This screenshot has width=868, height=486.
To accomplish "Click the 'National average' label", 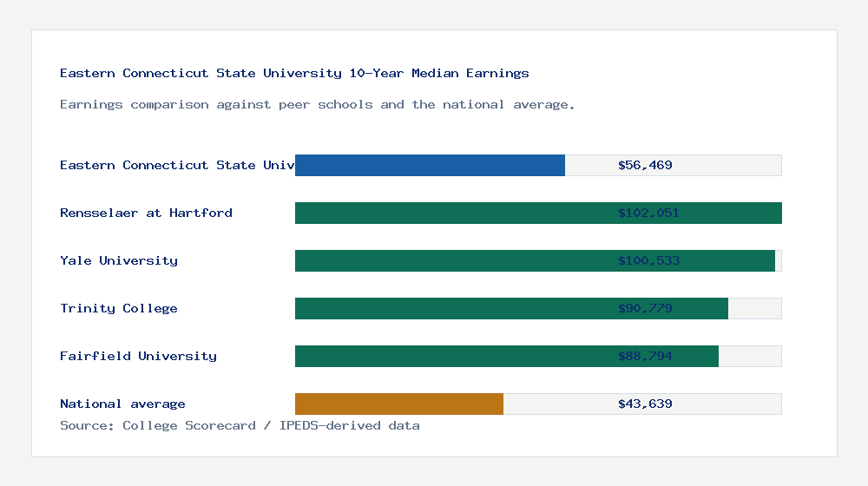I will [x=123, y=404].
